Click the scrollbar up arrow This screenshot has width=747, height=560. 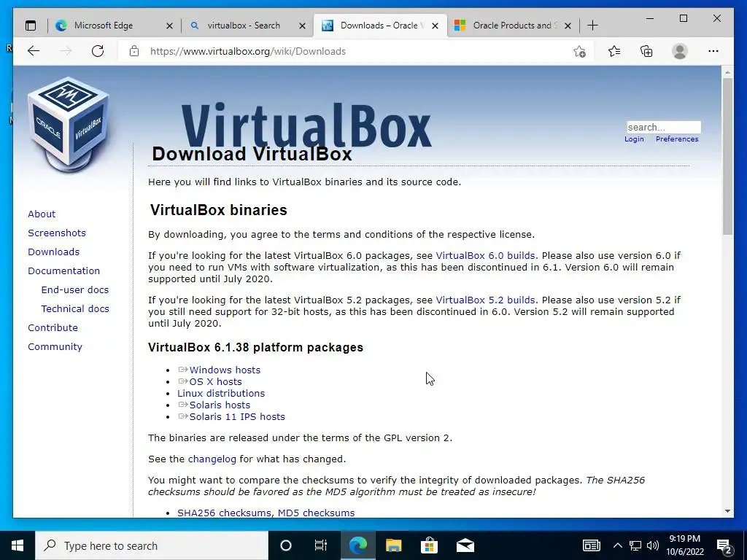point(727,72)
